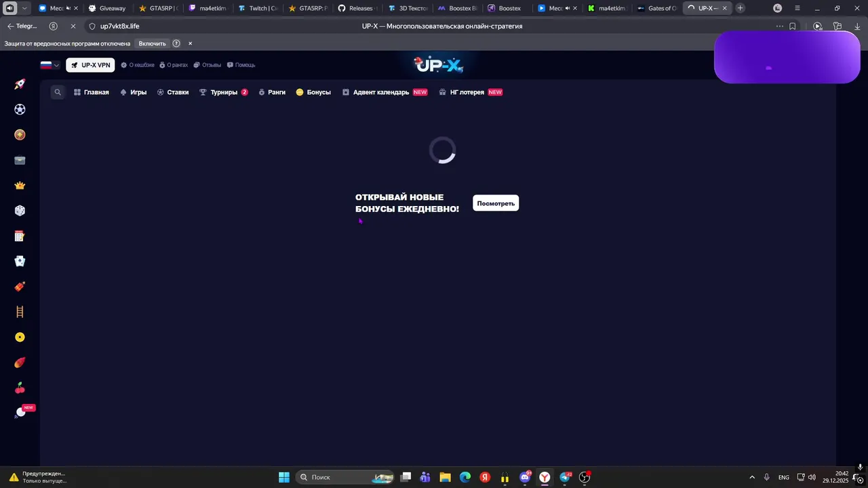Screen dimensions: 868x488
Task: Open browser downloads icon
Action: (x=858, y=26)
